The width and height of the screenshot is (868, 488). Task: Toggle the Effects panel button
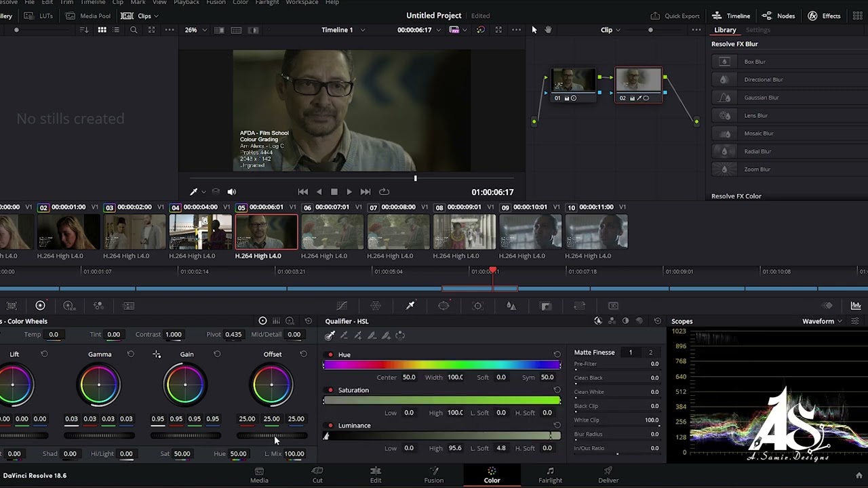tap(824, 16)
